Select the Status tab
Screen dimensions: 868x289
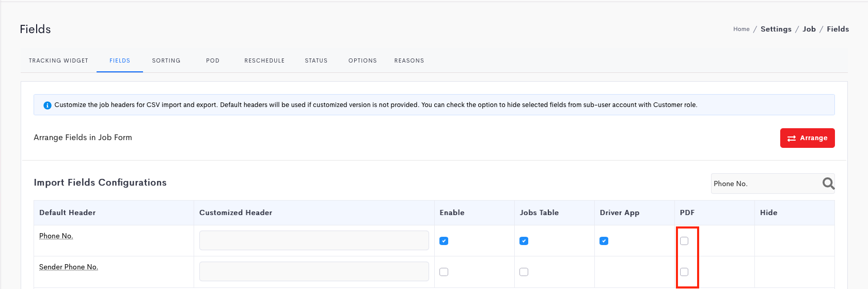coord(316,60)
